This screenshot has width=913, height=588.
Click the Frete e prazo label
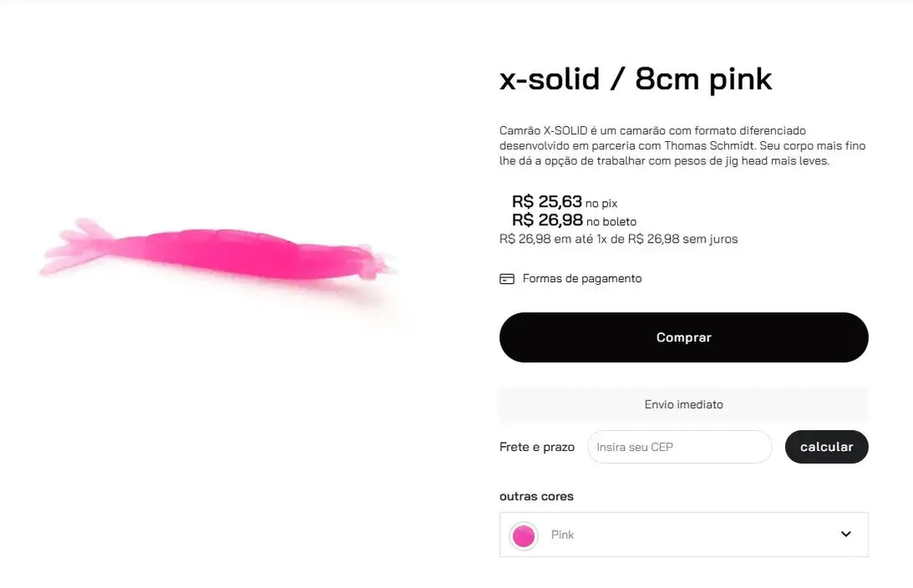[537, 447]
